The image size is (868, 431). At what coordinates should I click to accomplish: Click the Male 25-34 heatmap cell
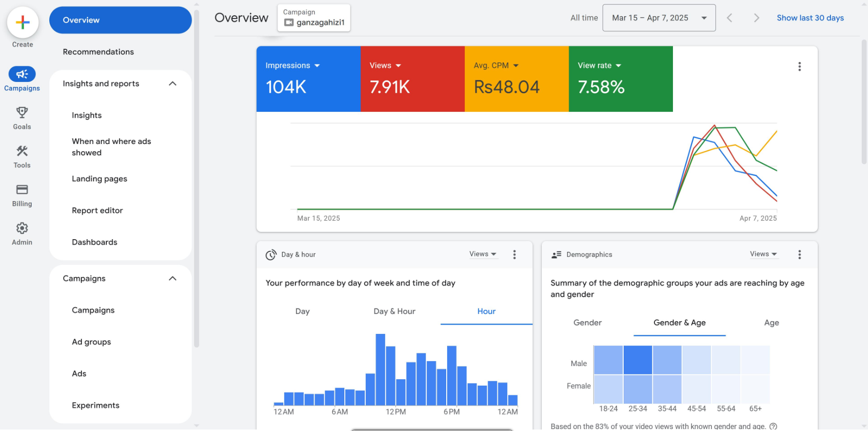(637, 360)
